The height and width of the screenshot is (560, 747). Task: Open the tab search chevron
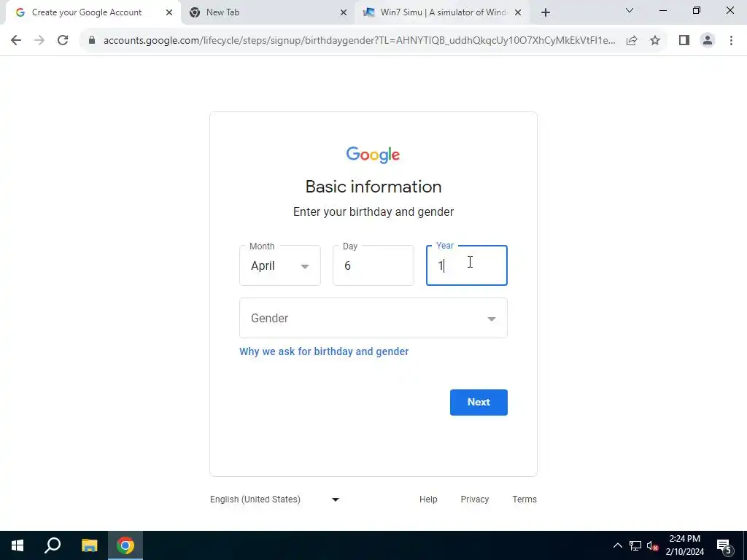click(x=630, y=10)
